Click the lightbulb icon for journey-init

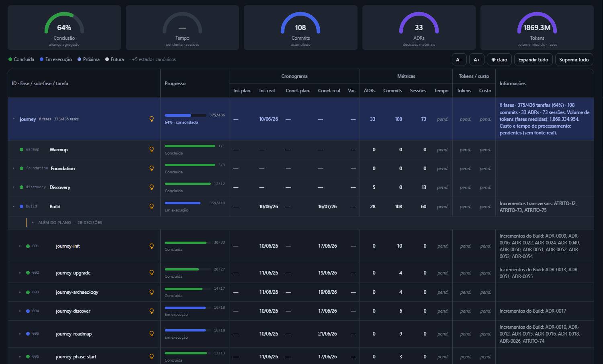tap(151, 246)
